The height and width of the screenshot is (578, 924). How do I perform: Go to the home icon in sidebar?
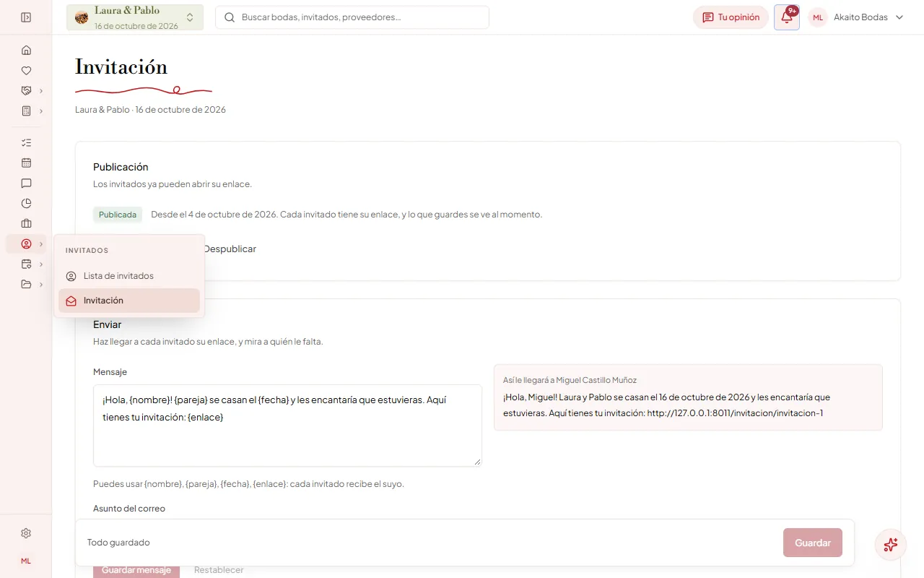click(x=26, y=50)
